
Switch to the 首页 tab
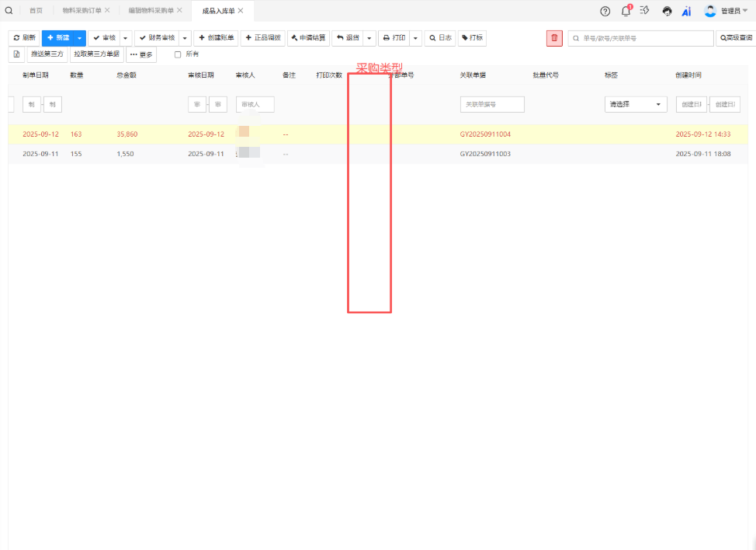pos(36,10)
